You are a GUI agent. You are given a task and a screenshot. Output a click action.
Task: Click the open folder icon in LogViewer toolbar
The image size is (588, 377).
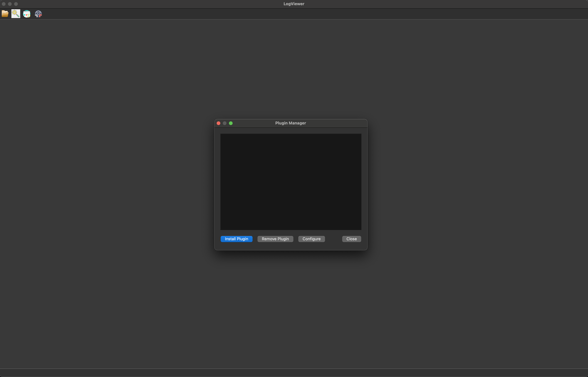click(x=5, y=14)
